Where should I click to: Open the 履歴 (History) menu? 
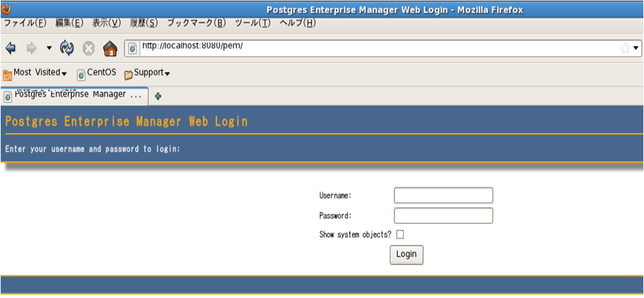pyautogui.click(x=144, y=23)
